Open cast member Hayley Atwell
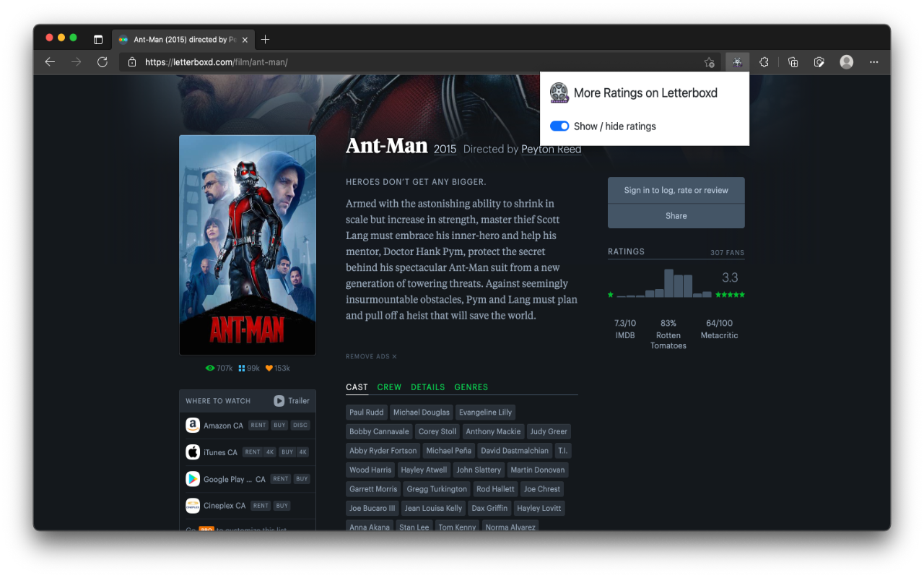Viewport: 924px width, 578px height. pyautogui.click(x=424, y=470)
